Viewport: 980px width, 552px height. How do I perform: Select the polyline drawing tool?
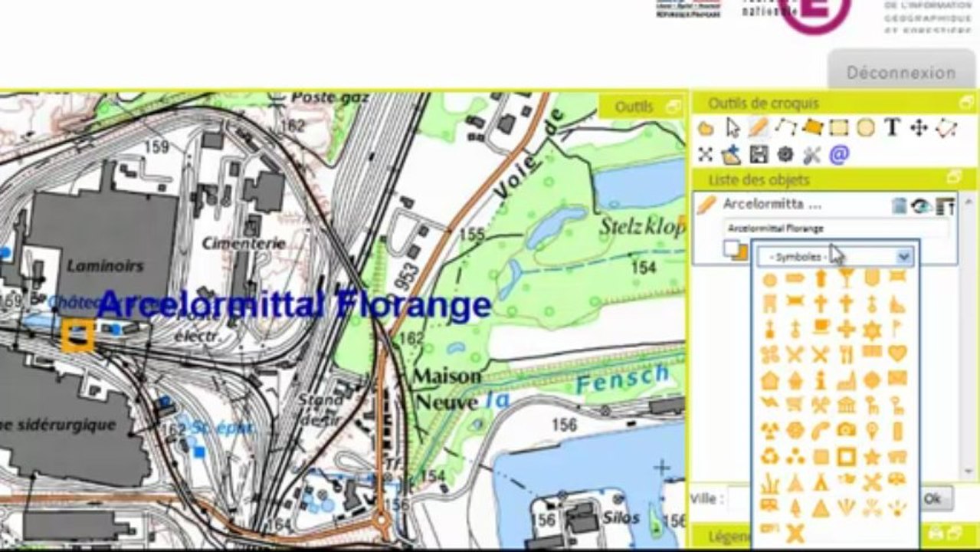[x=785, y=127]
